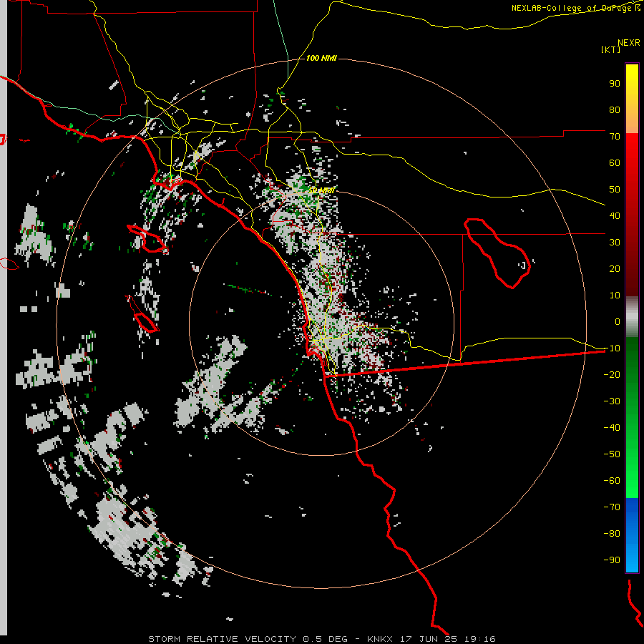Pick the bright green segment of color bar
The width and height of the screenshot is (644, 644).
click(x=632, y=417)
